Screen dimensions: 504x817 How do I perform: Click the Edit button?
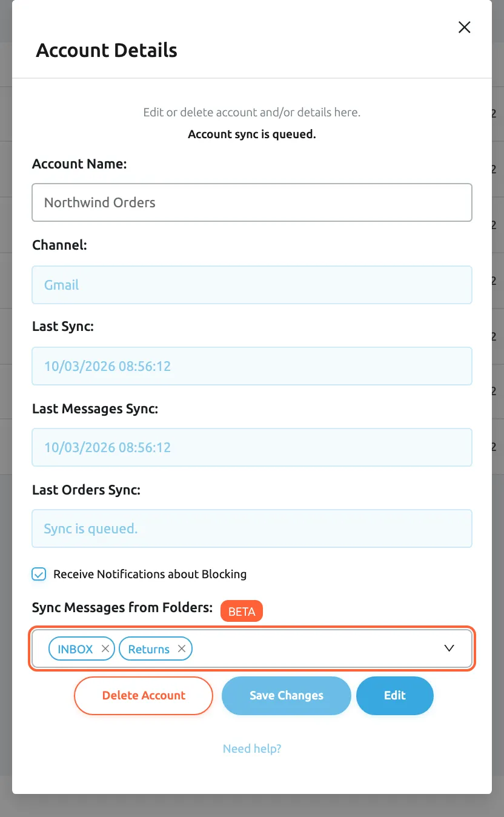tap(395, 696)
